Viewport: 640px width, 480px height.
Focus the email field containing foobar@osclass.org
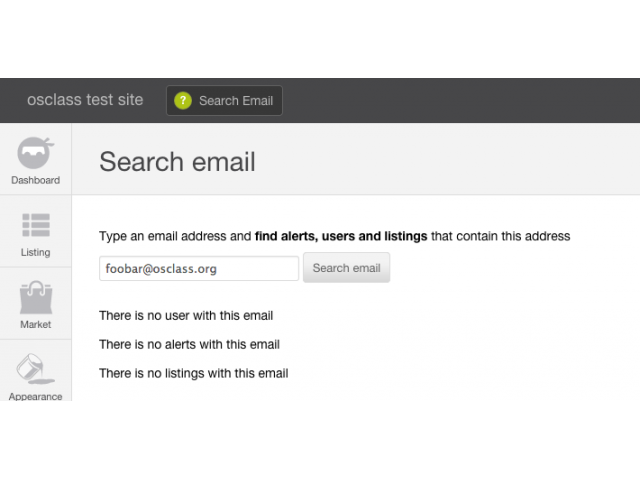tap(199, 268)
